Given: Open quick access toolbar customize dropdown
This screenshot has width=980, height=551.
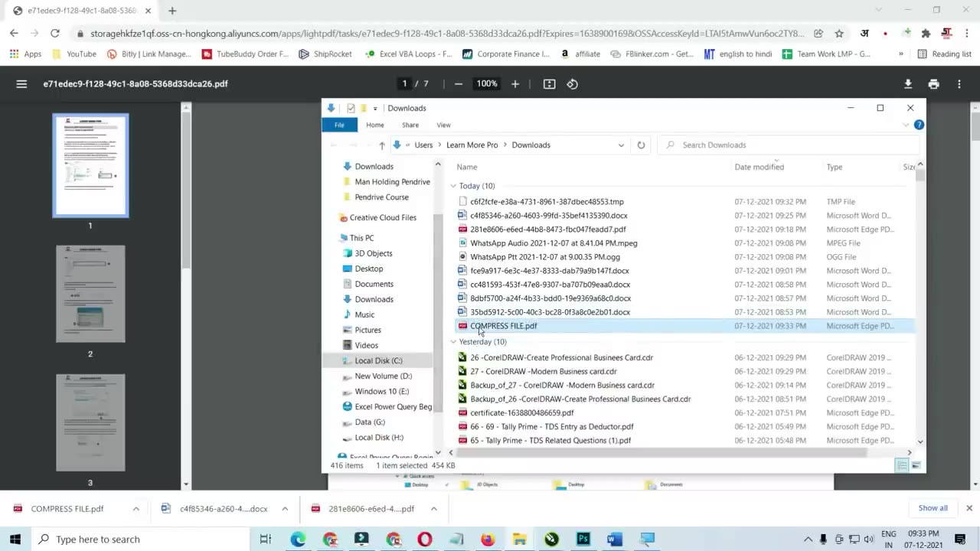Looking at the screenshot, I should pos(375,108).
